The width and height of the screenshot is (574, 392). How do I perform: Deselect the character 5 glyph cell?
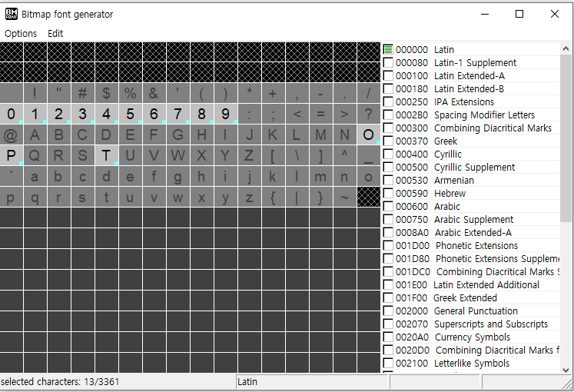click(131, 114)
